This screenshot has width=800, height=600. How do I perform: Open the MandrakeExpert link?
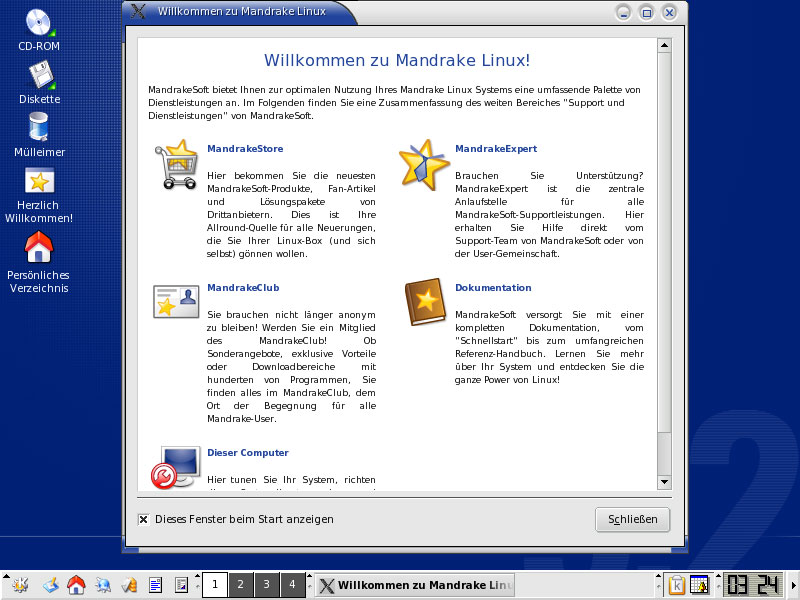496,149
